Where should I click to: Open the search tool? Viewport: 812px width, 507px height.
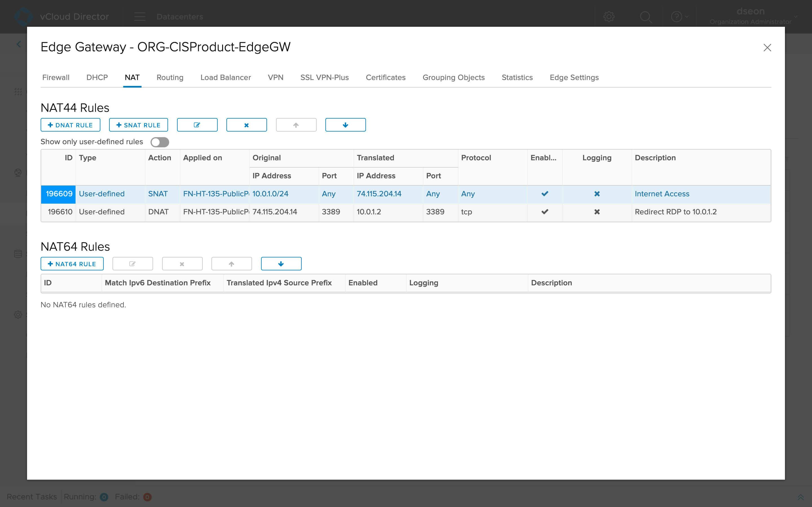click(645, 16)
